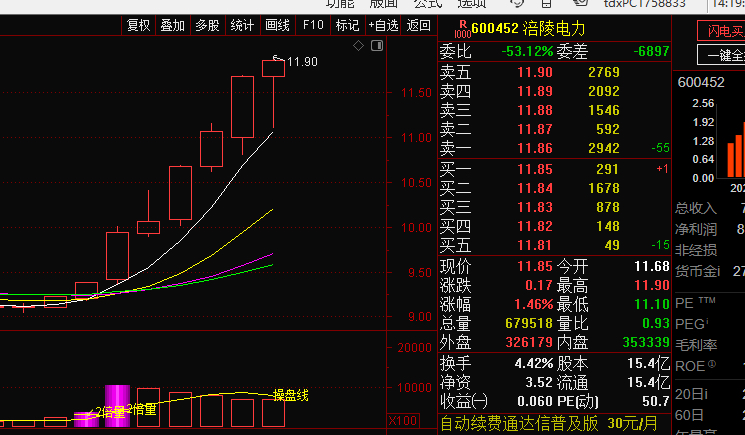Click the 内盘 353339 value
This screenshot has height=435, width=745.
click(646, 342)
